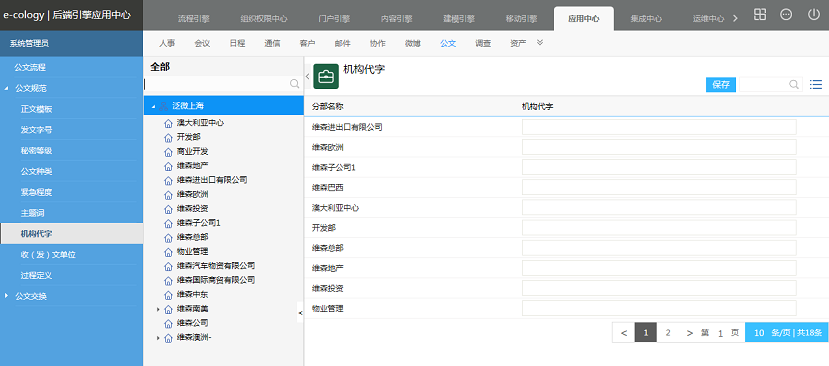Click the search icon next to 保存 button

pyautogui.click(x=794, y=84)
